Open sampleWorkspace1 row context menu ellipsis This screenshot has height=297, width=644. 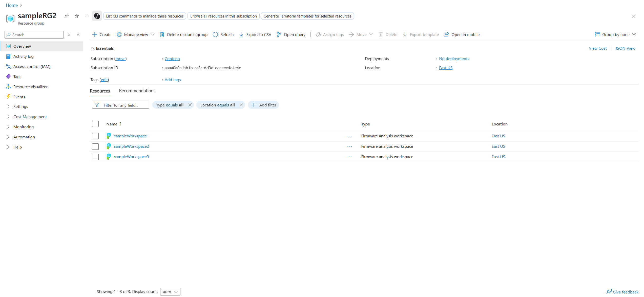click(350, 136)
